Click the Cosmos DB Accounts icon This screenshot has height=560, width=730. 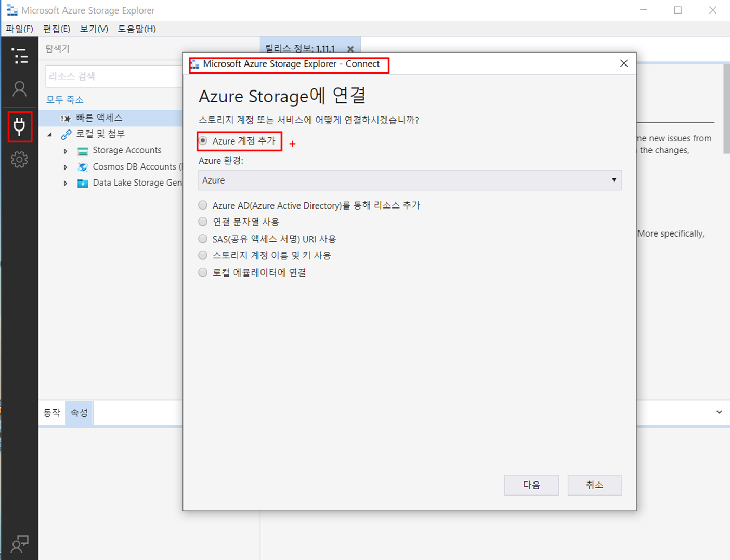click(83, 167)
